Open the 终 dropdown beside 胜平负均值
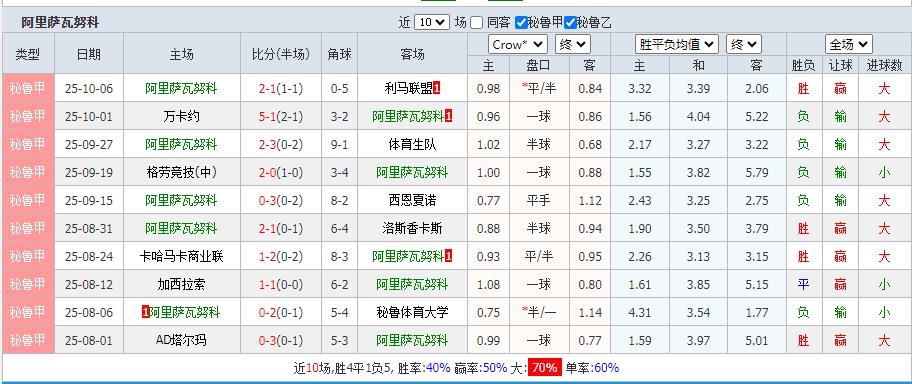This screenshot has height=384, width=912. coord(744,44)
